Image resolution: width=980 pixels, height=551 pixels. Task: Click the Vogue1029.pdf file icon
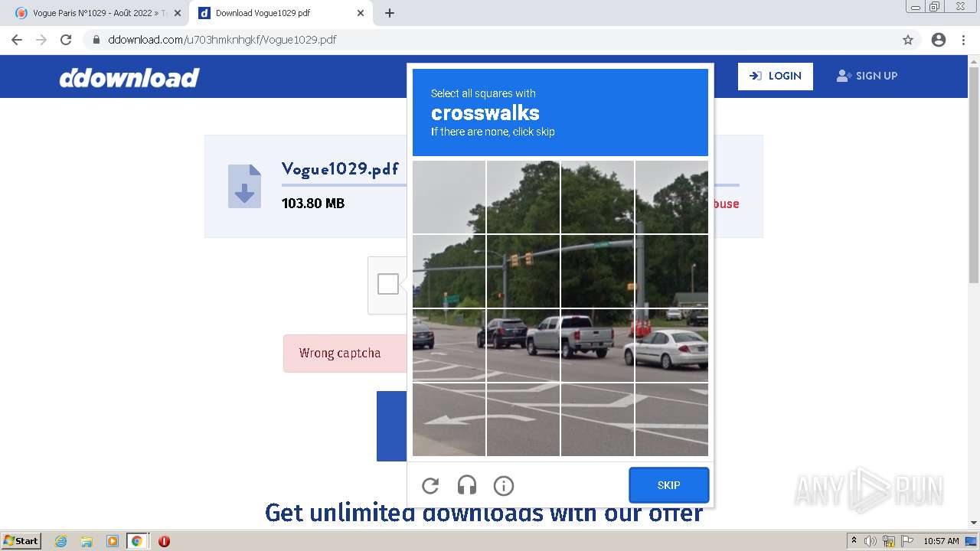pos(244,186)
